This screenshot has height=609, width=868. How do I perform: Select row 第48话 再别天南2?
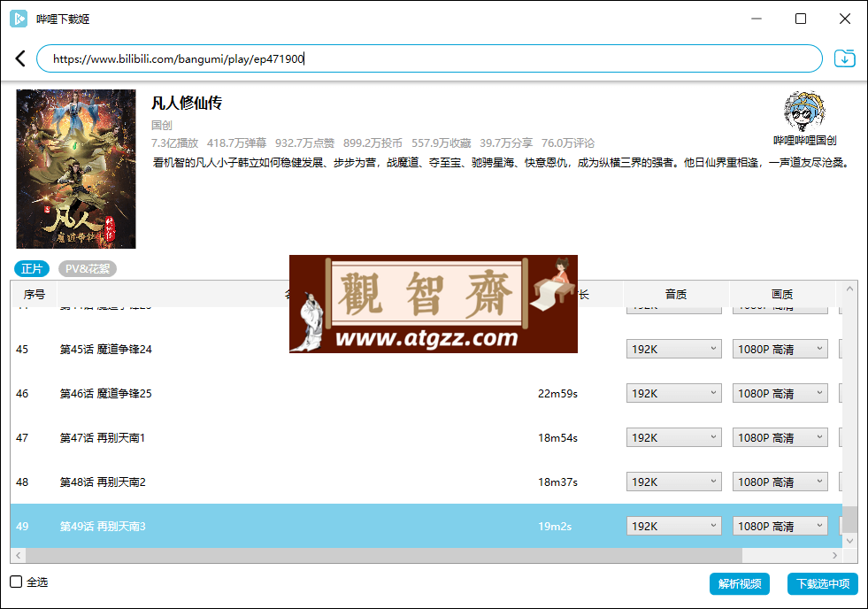pyautogui.click(x=426, y=482)
